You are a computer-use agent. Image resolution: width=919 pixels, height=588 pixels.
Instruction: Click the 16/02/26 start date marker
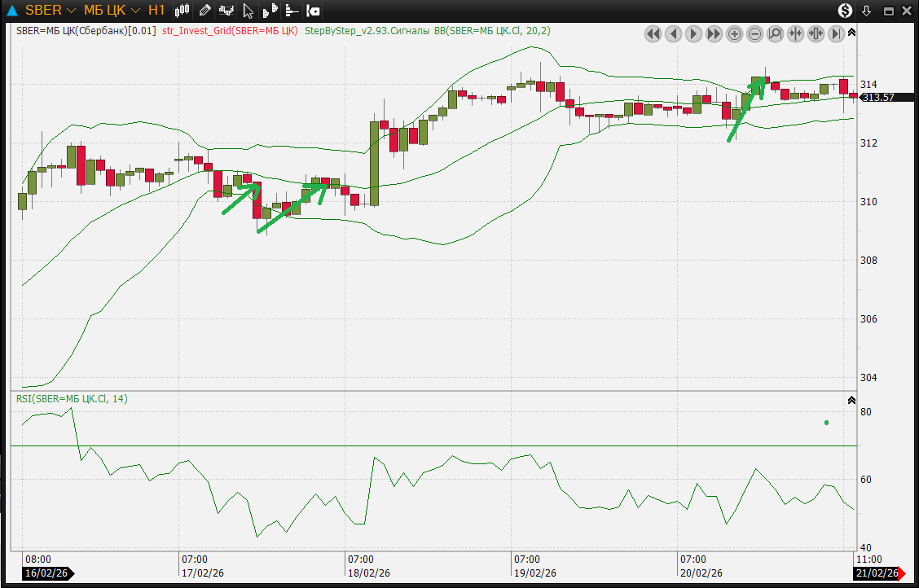coord(49,573)
